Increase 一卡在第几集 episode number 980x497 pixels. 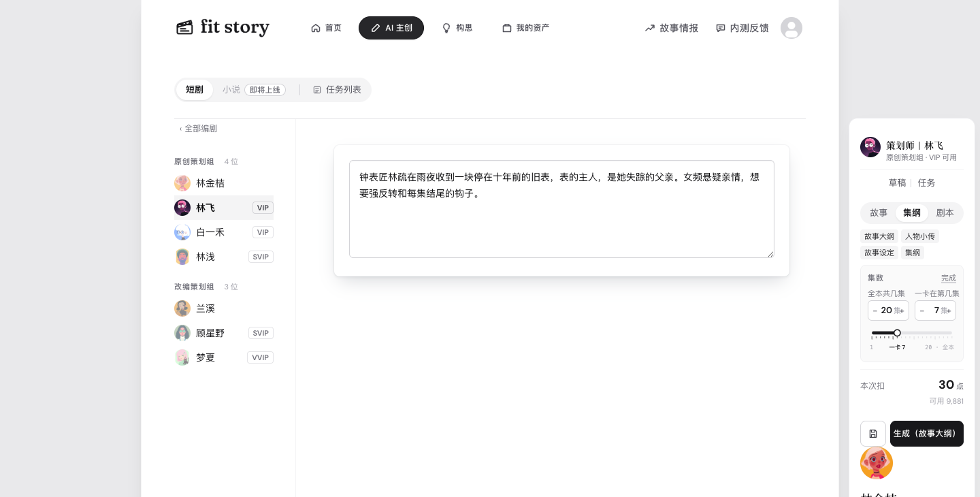coord(949,311)
